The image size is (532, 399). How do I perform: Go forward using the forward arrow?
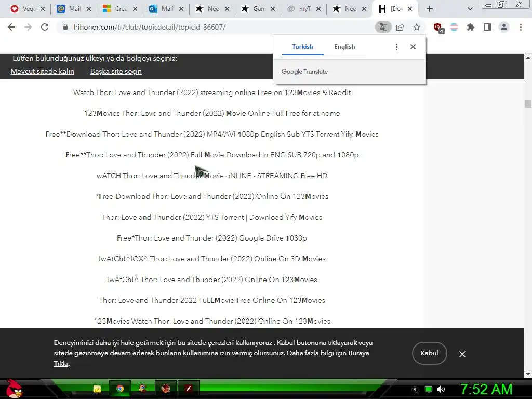pos(28,27)
